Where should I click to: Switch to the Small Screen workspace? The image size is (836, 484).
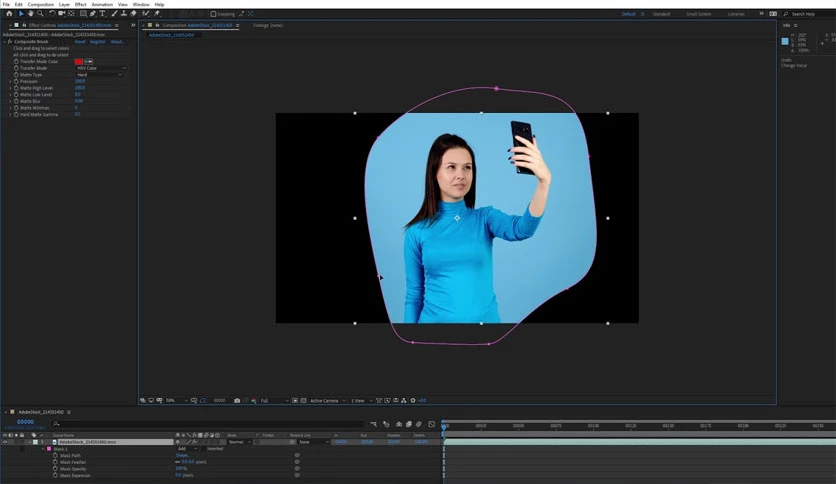[x=698, y=14]
